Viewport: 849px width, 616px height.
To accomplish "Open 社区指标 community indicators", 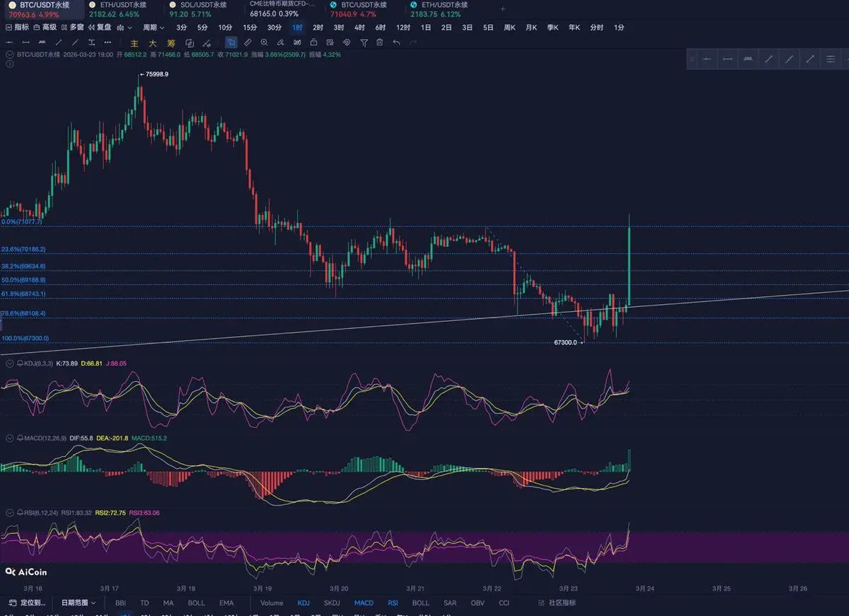I will (x=557, y=603).
